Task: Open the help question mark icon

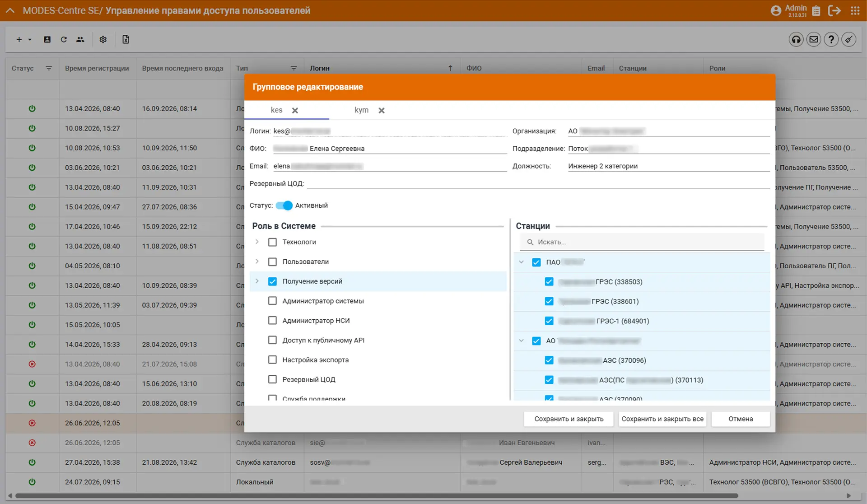Action: [x=831, y=40]
